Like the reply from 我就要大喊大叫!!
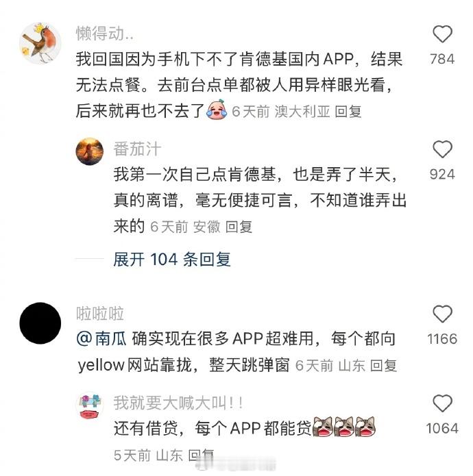 (x=442, y=403)
